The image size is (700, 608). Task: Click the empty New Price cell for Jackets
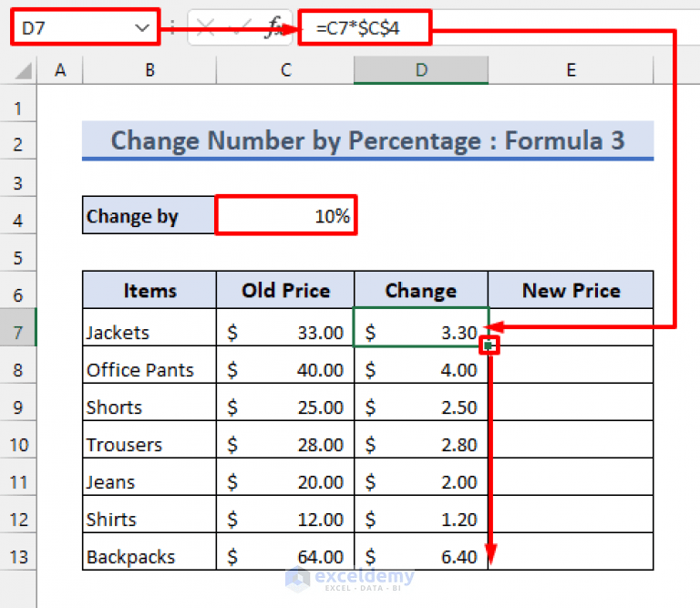tap(571, 327)
